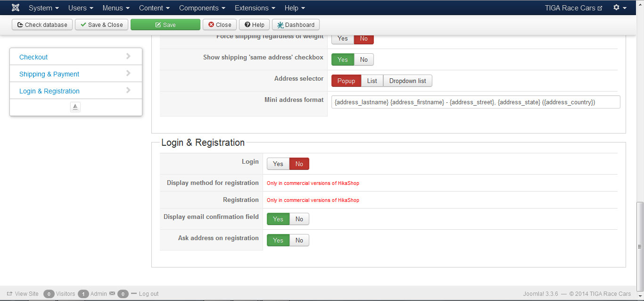Click the external link icon beside TIGA Race Cars
The image size is (644, 301).
[x=600, y=8]
